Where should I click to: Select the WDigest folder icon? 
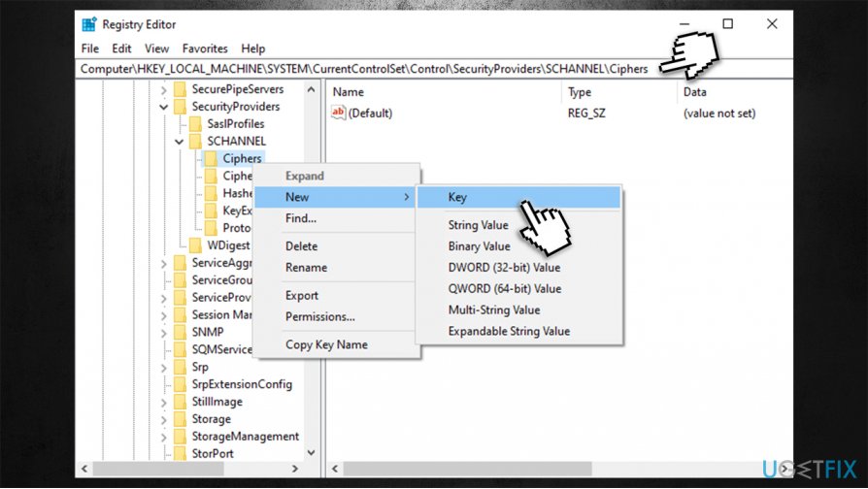point(195,245)
